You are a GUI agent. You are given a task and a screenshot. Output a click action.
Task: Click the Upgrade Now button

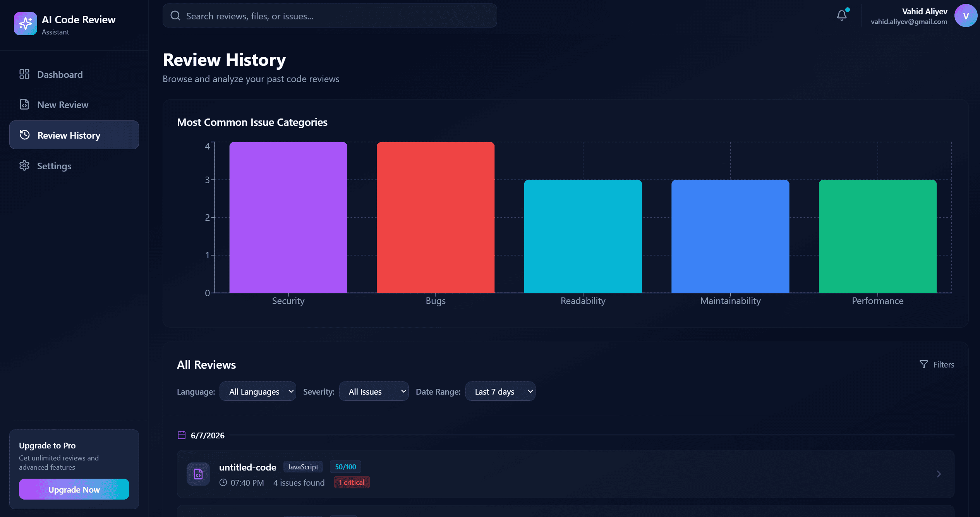click(74, 489)
